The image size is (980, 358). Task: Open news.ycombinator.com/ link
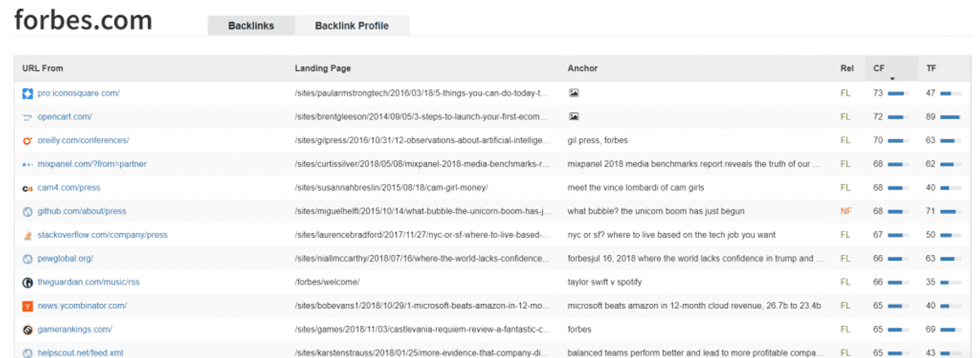pos(82,306)
